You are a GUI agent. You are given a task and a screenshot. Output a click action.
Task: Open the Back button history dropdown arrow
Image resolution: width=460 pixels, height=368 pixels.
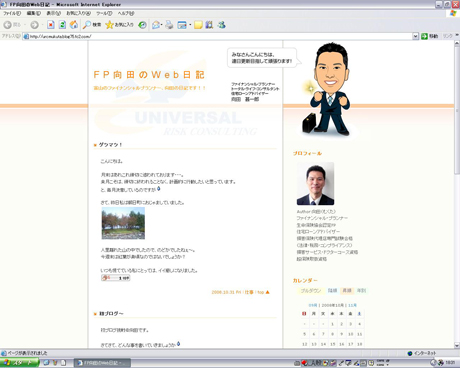pos(24,25)
